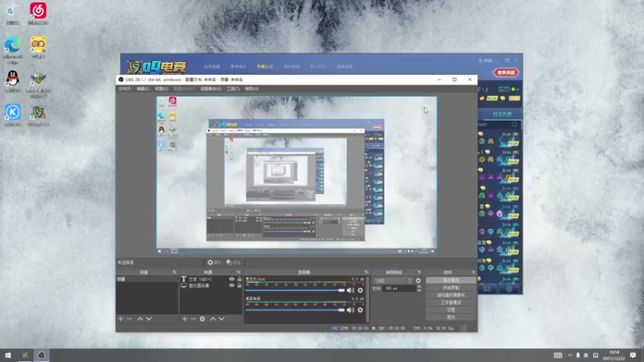Screen dimensions: 644x362
Task: Open the Windows Start menu
Action: pos(8,356)
